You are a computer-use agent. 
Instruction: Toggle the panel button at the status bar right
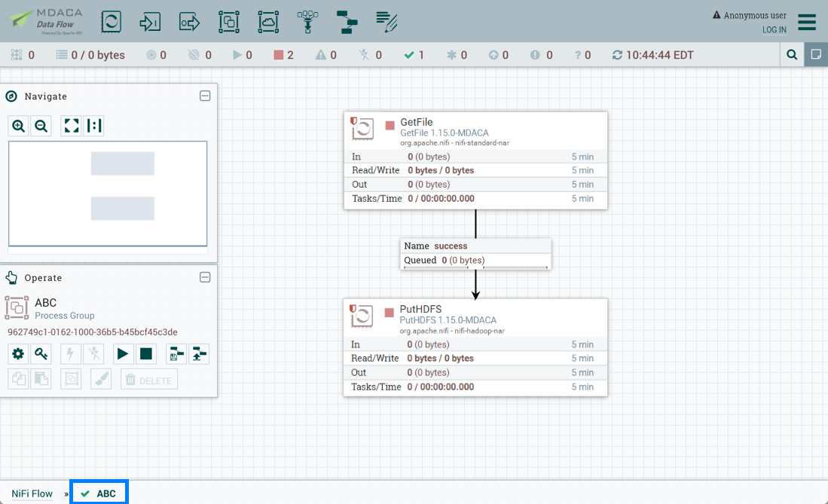(816, 54)
